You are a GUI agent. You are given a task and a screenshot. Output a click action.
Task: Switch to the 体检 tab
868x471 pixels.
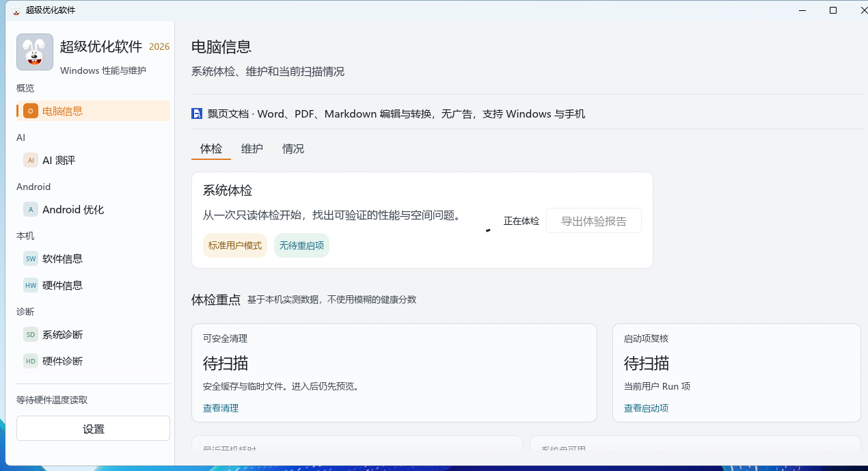click(x=211, y=148)
